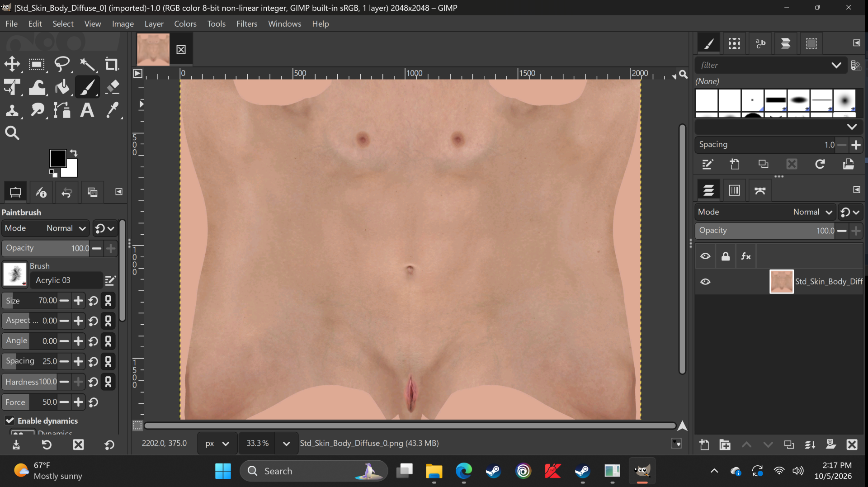Open the px units dropdown
Viewport: 868px width, 487px height.
coord(217,444)
